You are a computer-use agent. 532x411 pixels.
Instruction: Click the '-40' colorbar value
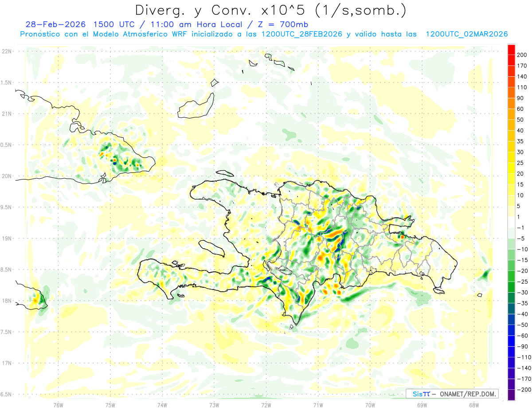click(522, 314)
